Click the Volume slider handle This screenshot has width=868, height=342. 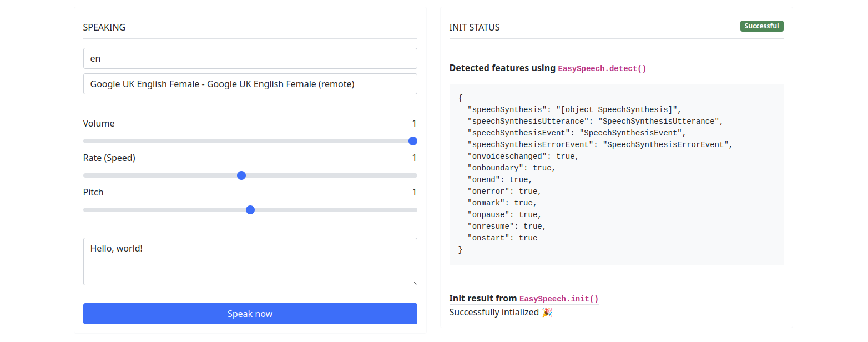(412, 141)
